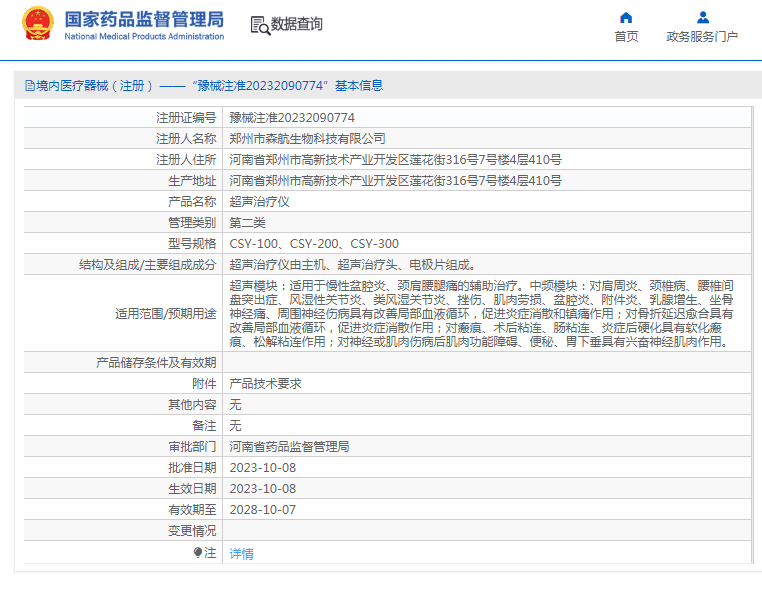Click model spec CSY-100、CSY-200、CSY-300
Image resolution: width=762 pixels, height=591 pixels.
coord(314,243)
